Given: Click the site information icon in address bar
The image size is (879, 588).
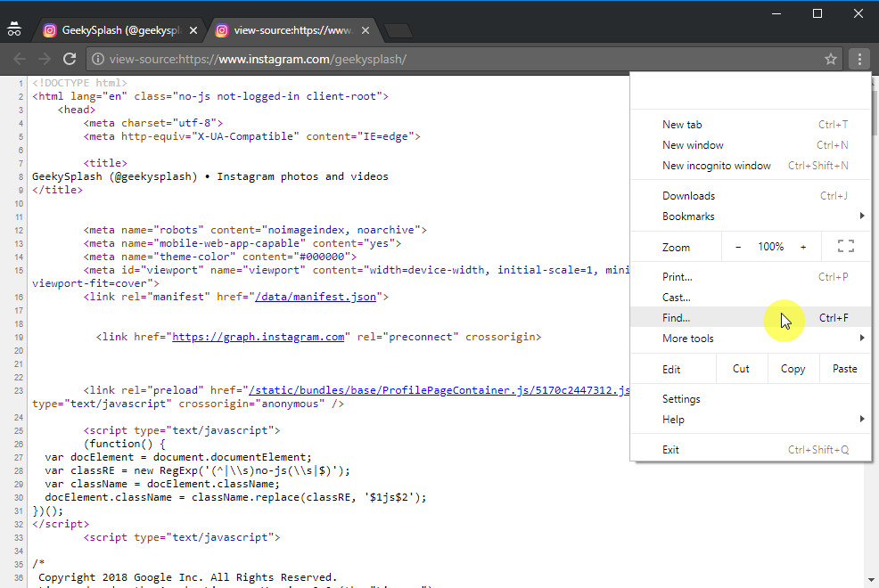Looking at the screenshot, I should [x=98, y=59].
